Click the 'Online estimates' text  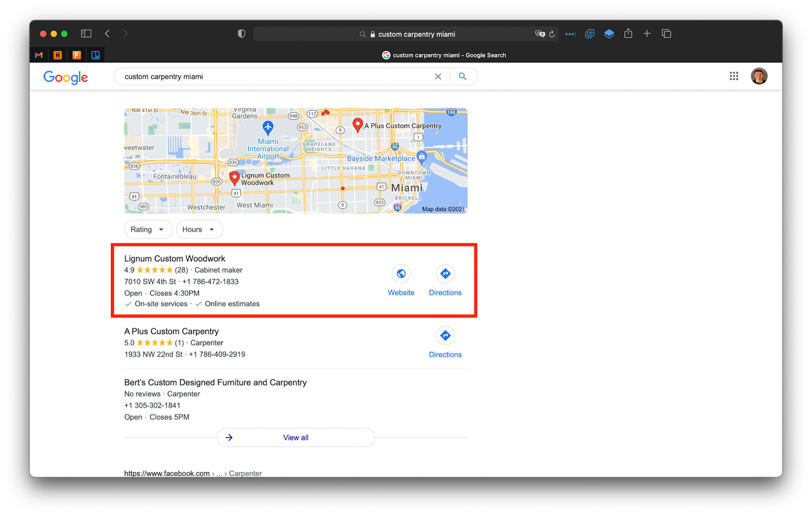[x=232, y=304]
